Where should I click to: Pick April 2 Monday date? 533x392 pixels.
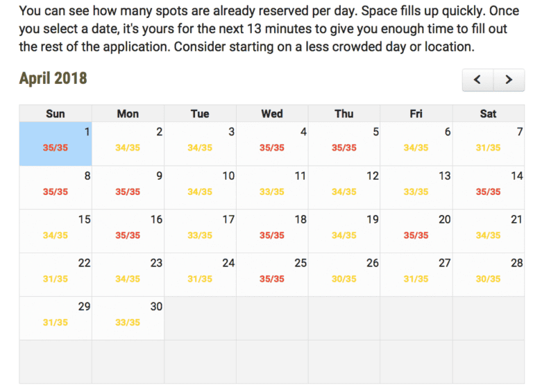(x=128, y=144)
